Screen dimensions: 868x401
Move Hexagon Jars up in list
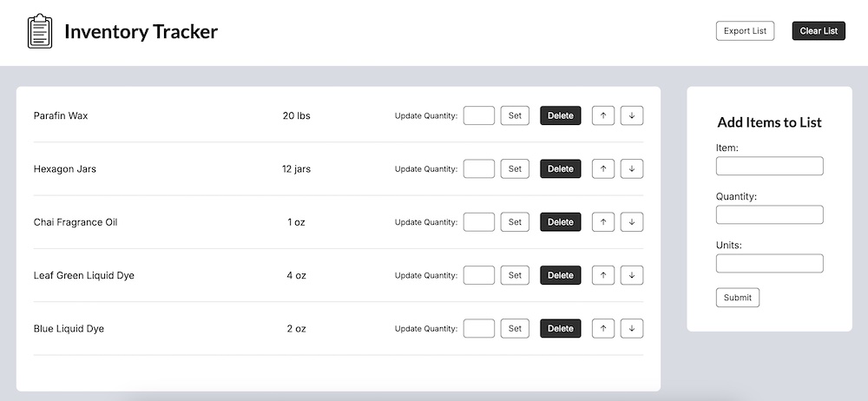pyautogui.click(x=602, y=169)
